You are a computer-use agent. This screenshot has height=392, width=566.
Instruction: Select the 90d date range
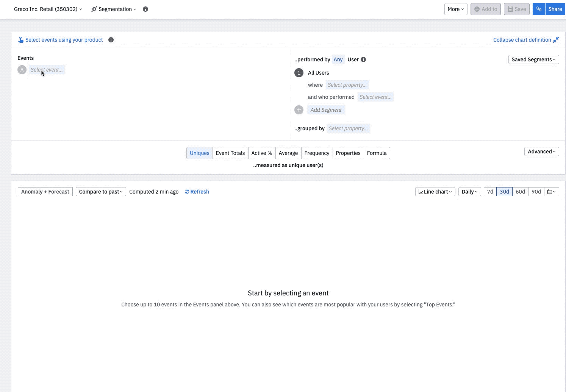pyautogui.click(x=536, y=192)
